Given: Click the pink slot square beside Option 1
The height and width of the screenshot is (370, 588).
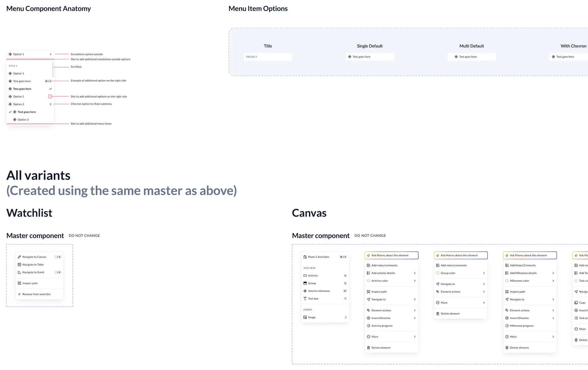Looking at the screenshot, I should [x=50, y=97].
